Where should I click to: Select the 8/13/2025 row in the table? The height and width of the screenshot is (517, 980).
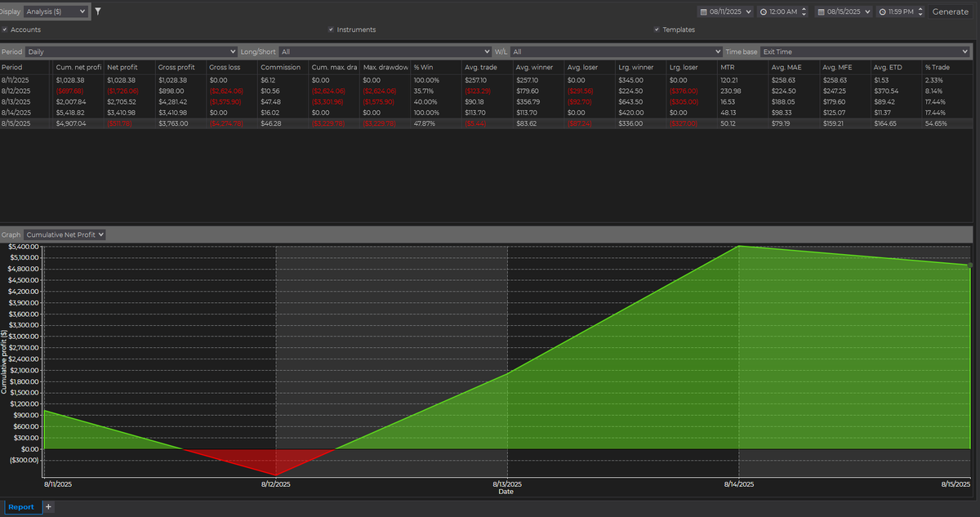pyautogui.click(x=487, y=101)
